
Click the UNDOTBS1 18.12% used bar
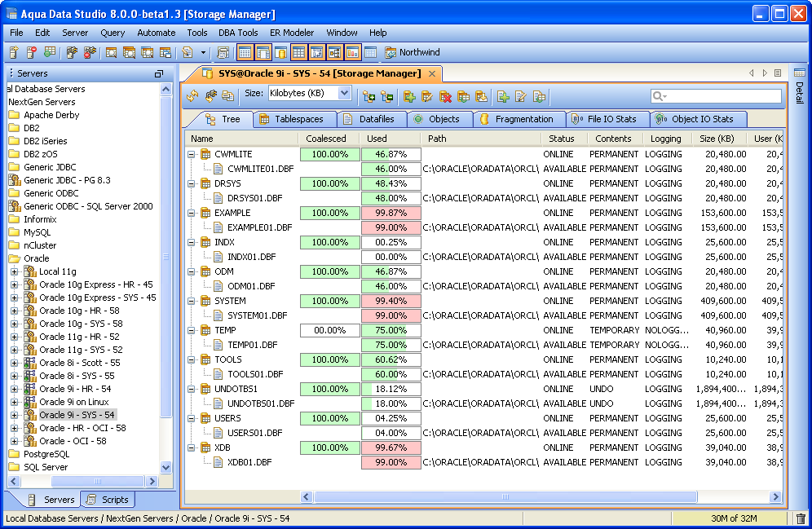click(391, 389)
